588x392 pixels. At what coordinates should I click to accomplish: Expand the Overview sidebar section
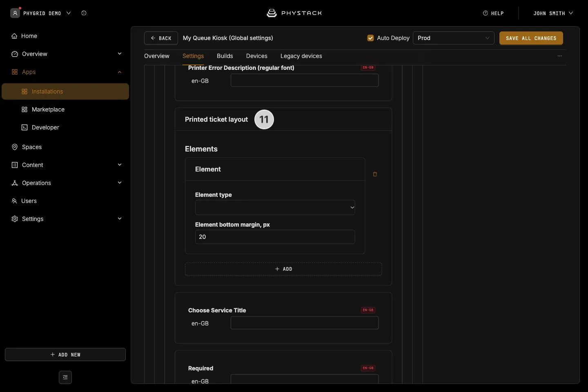pyautogui.click(x=120, y=54)
